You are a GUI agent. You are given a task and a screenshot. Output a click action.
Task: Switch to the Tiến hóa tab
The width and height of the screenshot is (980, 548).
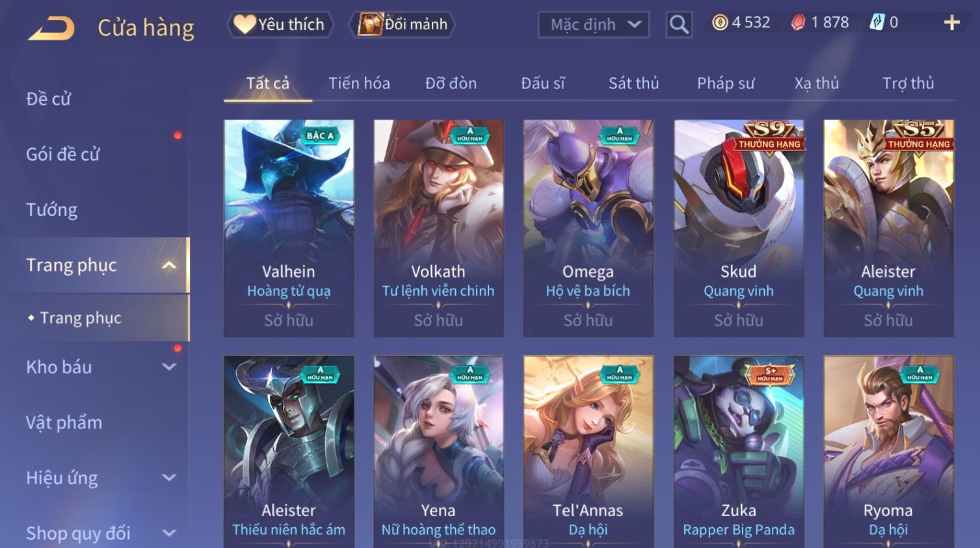point(359,83)
